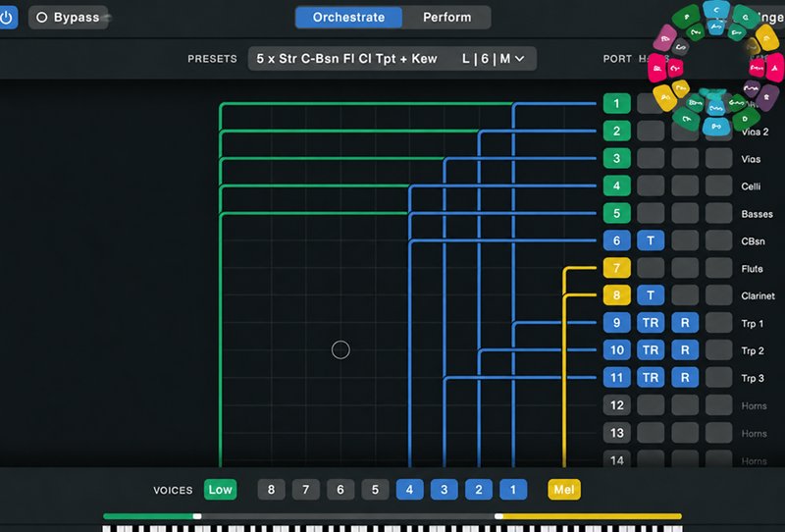This screenshot has width=785, height=532.
Task: Click the VOICES label
Action: [173, 490]
